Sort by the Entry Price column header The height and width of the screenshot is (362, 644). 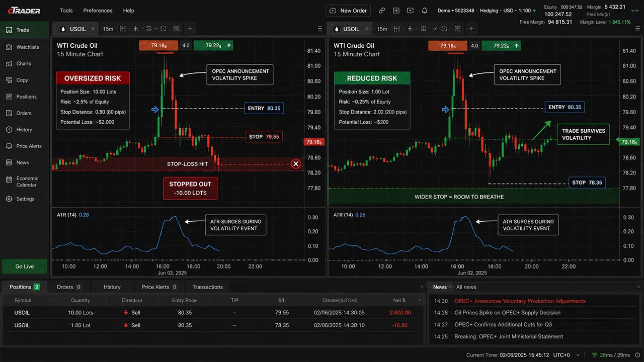(185, 301)
